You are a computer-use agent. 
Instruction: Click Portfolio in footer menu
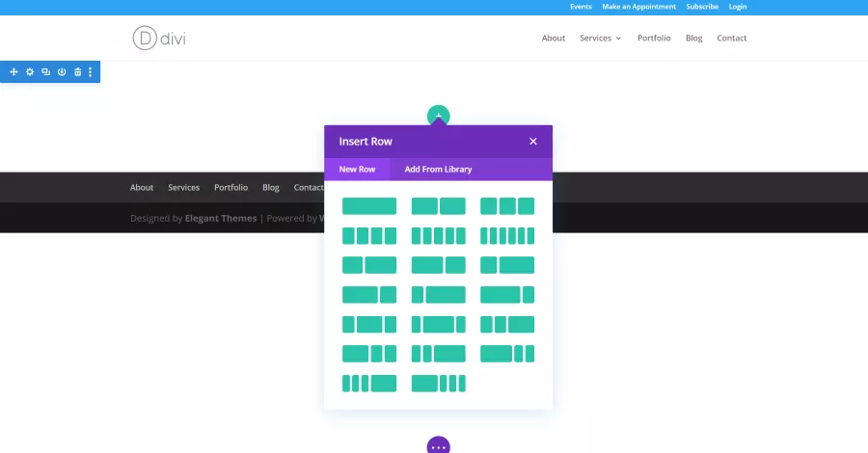click(x=231, y=188)
